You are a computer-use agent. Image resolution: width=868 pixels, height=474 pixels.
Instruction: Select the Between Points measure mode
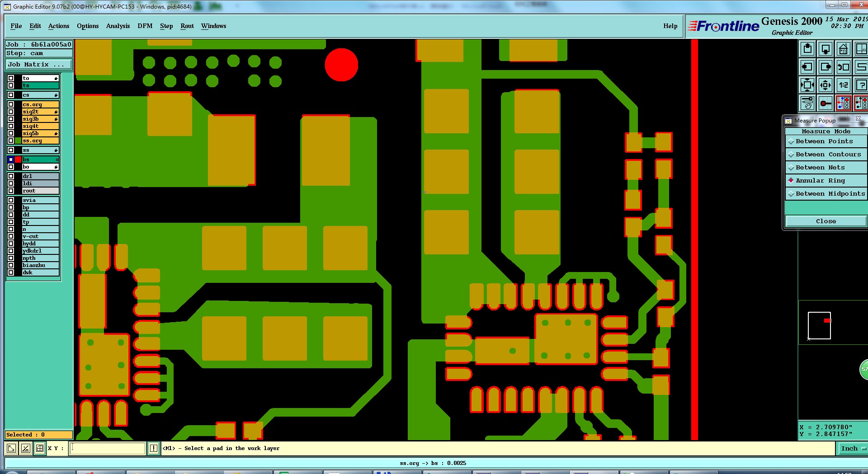coord(826,141)
